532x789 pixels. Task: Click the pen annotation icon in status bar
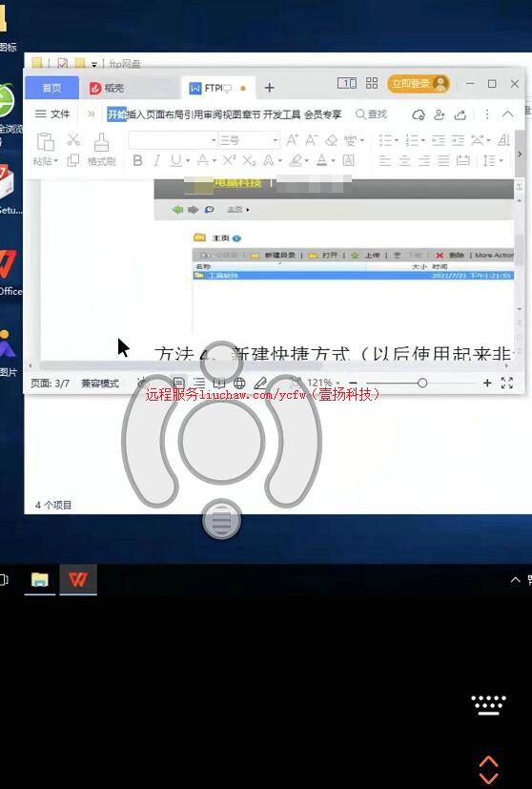pos(260,383)
